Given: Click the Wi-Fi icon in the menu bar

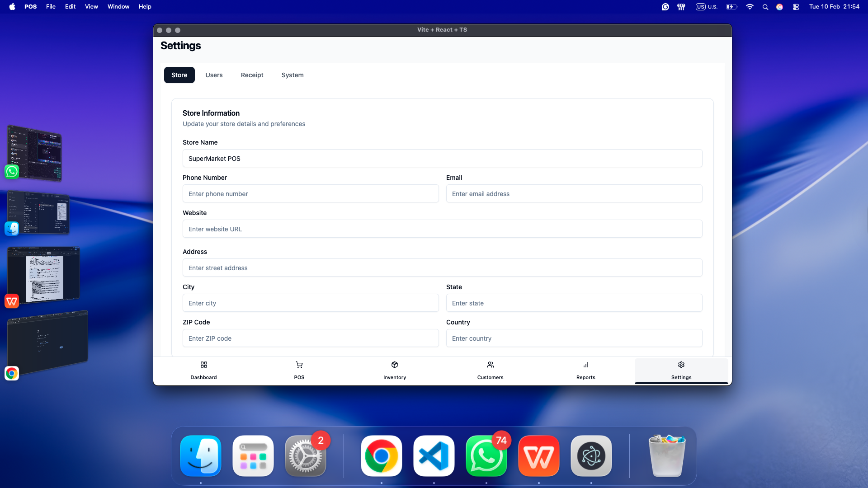Looking at the screenshot, I should 750,7.
